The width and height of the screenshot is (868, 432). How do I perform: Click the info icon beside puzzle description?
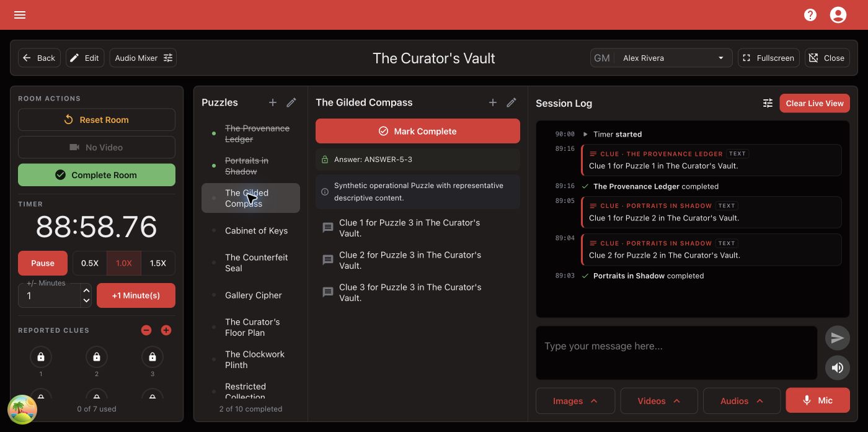pyautogui.click(x=324, y=192)
